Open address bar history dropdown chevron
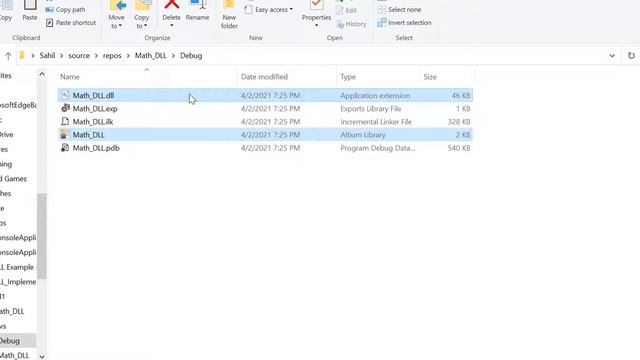 (x=612, y=56)
